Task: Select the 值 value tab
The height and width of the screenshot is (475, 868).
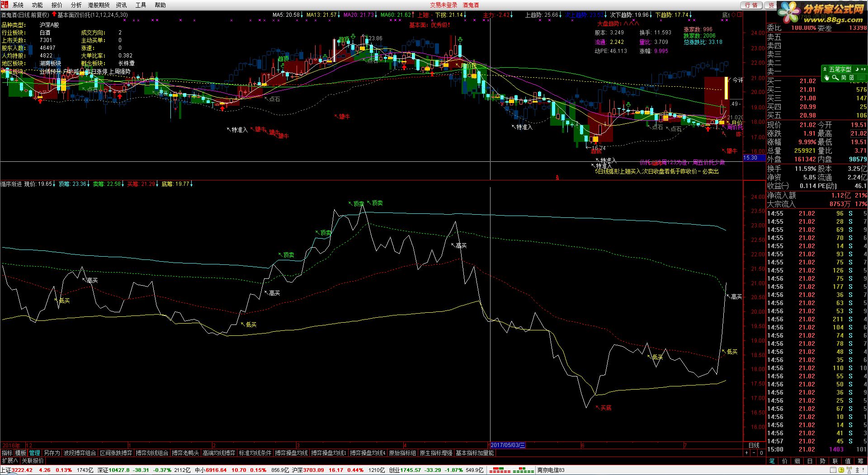Action: click(848, 461)
